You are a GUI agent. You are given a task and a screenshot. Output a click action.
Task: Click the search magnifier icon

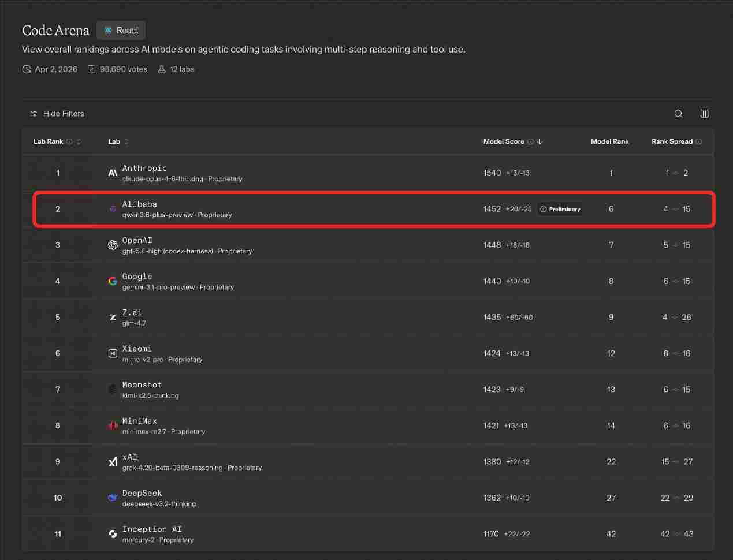(x=679, y=114)
